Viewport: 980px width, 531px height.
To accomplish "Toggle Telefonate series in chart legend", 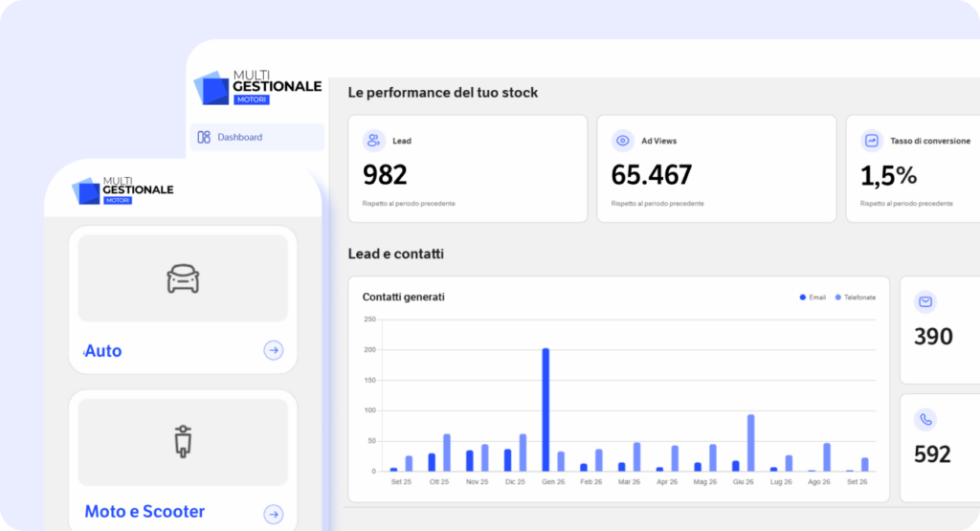I will tap(855, 298).
